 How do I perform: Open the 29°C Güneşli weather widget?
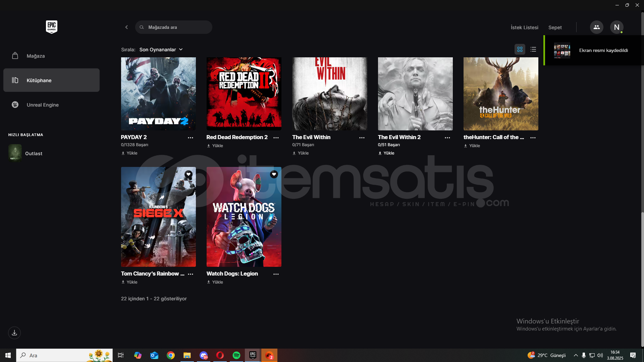coord(546,355)
